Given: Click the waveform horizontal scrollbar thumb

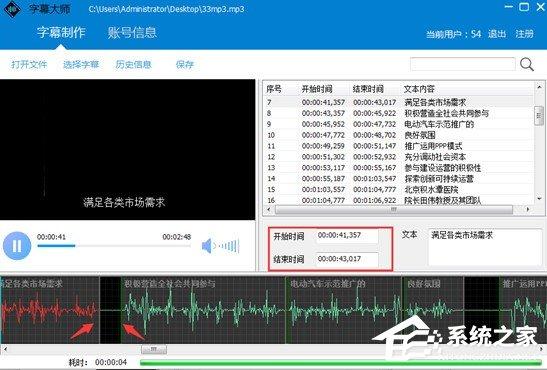Looking at the screenshot, I should (x=154, y=349).
